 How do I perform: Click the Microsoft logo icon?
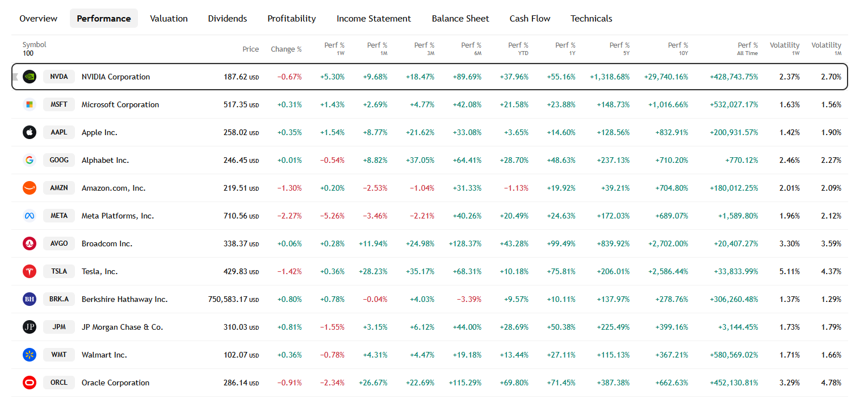coord(29,104)
